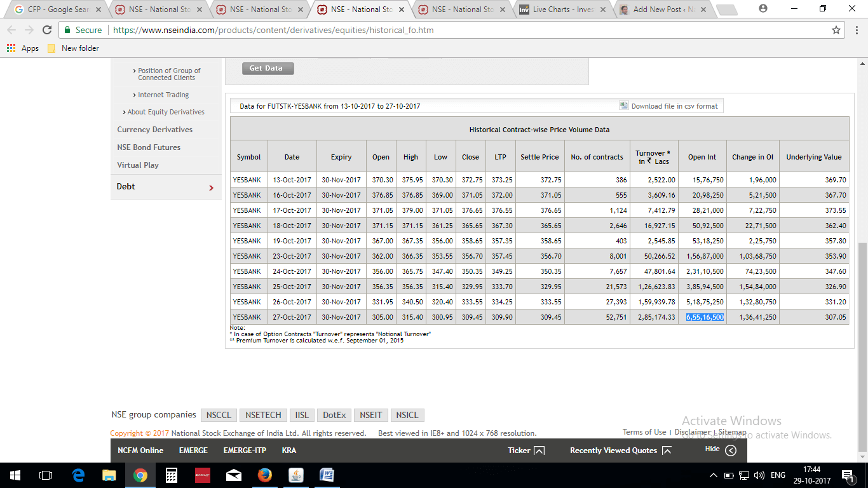Click the Settle Price column header

539,157
